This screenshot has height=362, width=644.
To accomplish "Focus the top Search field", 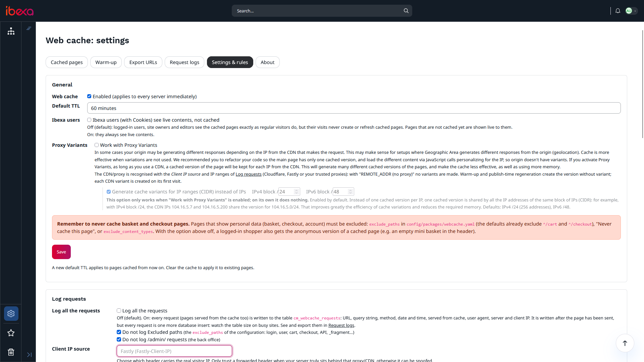I will tap(322, 11).
